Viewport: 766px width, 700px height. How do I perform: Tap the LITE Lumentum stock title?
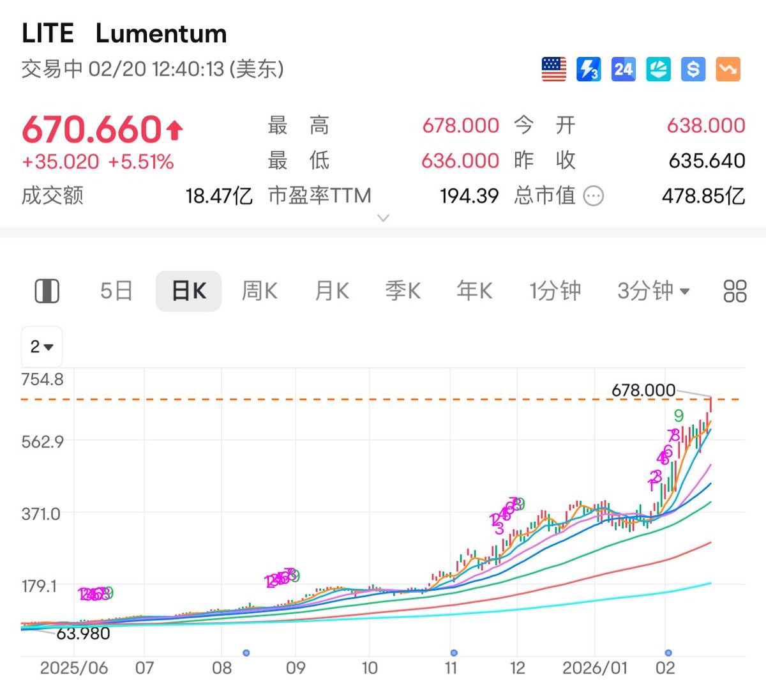[x=124, y=34]
